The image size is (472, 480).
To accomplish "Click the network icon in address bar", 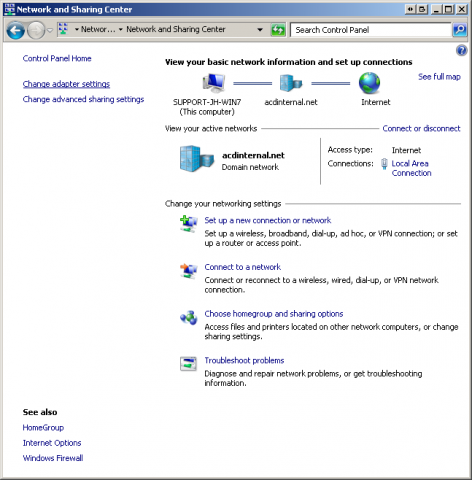I will tap(63, 29).
